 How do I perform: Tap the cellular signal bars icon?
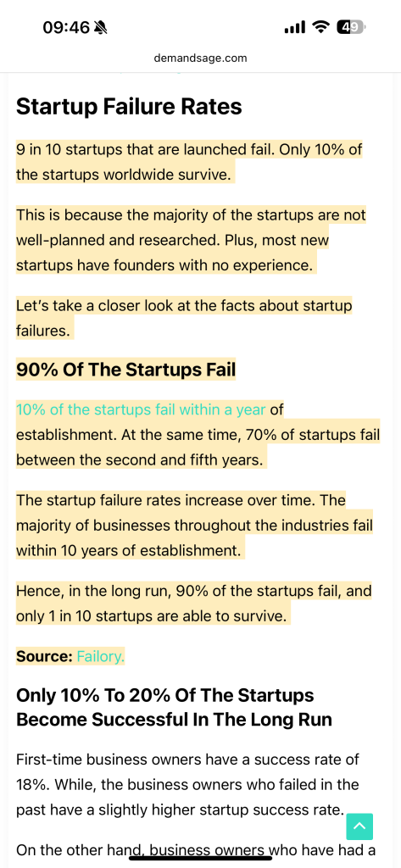pyautogui.click(x=295, y=27)
